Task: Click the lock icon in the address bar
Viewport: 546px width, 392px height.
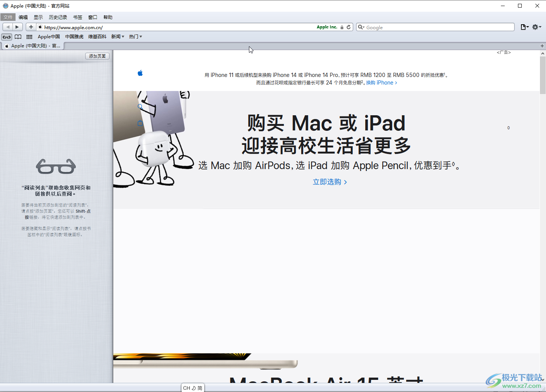Action: 342,27
